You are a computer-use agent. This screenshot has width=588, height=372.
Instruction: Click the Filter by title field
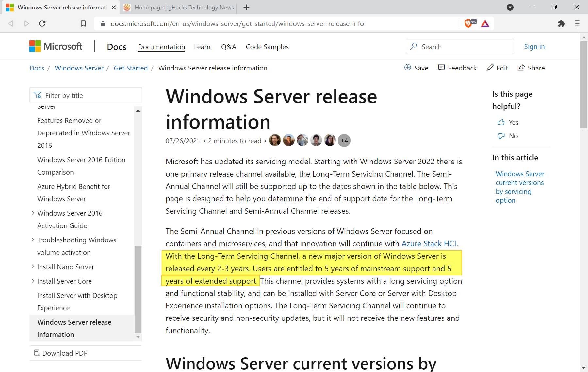pyautogui.click(x=86, y=95)
